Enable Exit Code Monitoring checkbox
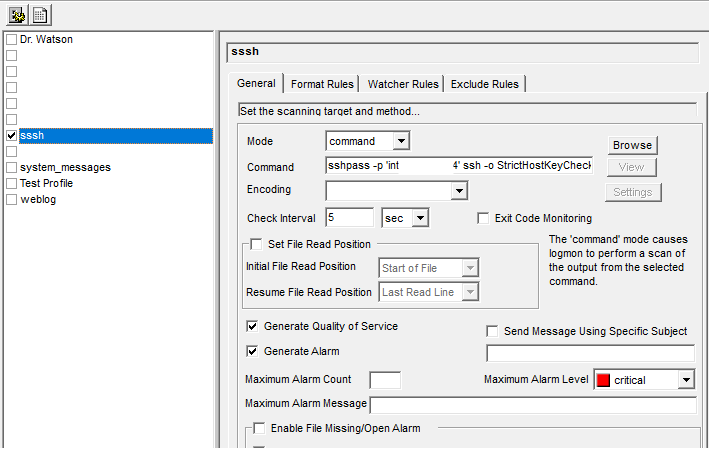Viewport: 709px width, 459px height. tap(483, 218)
